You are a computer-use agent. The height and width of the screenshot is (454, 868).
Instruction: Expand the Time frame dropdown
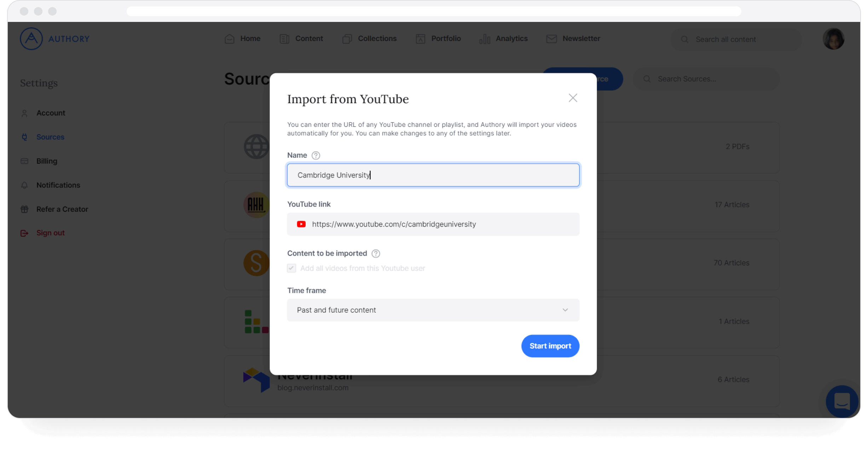[x=433, y=310]
